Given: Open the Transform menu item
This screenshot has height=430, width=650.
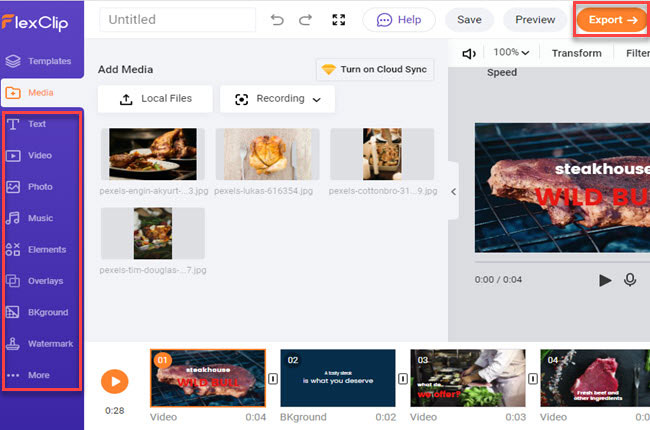Looking at the screenshot, I should [576, 53].
